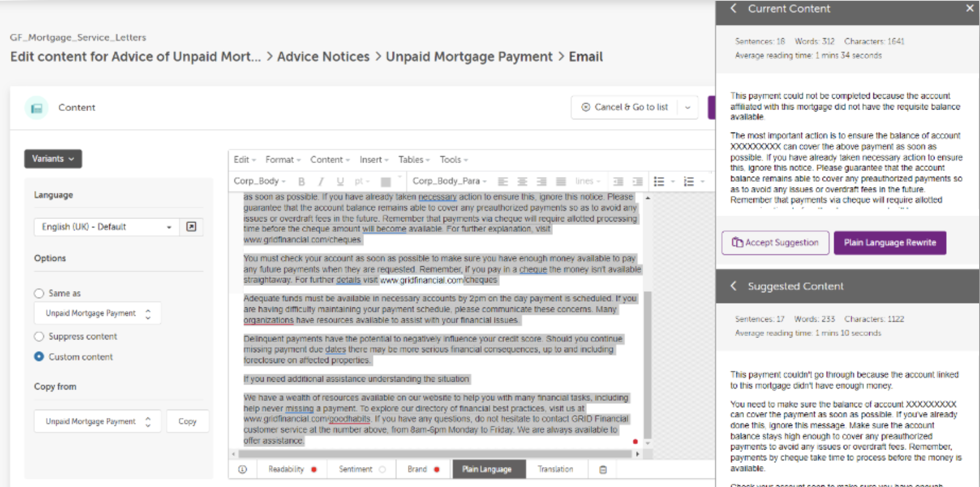Viewport: 980px width, 487px height.
Task: Click the info icon in analysis bar
Action: (242, 469)
